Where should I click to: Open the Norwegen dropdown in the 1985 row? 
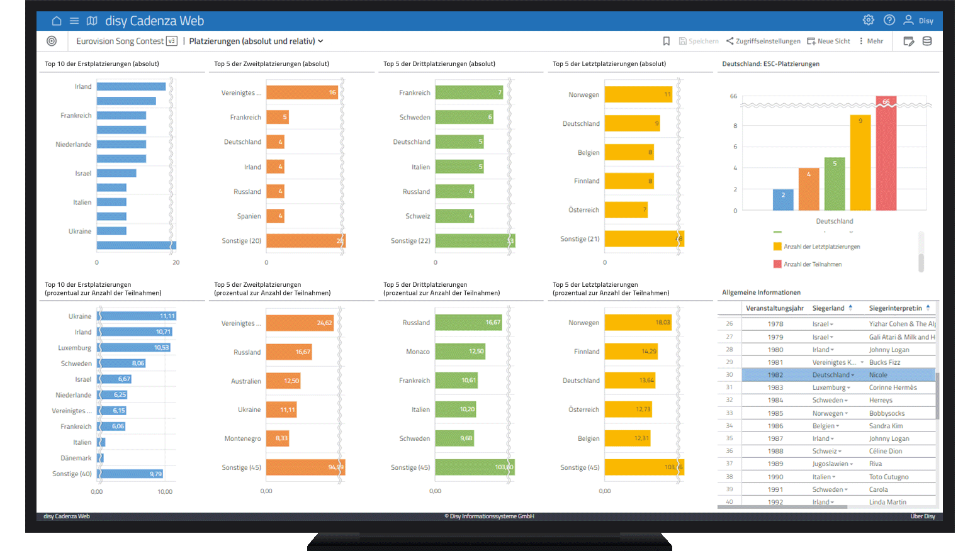846,413
